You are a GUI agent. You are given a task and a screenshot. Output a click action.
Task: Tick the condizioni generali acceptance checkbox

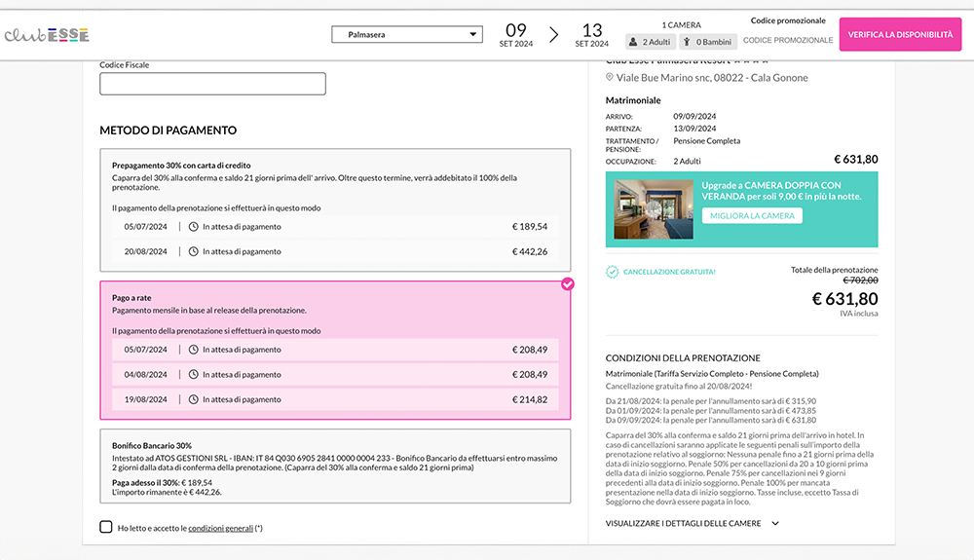point(105,527)
